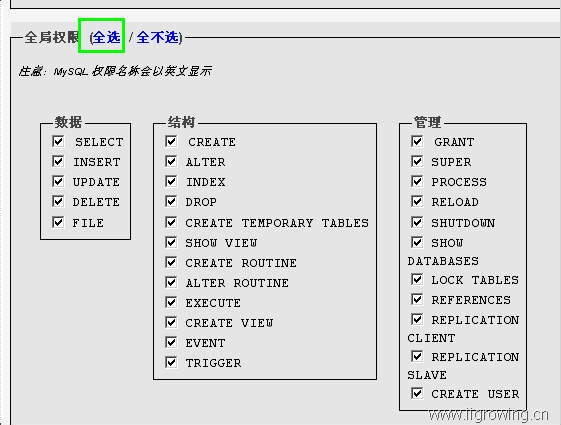Toggle the EXECUTE privilege checkbox
Image resolution: width=561 pixels, height=425 pixels.
click(x=171, y=302)
